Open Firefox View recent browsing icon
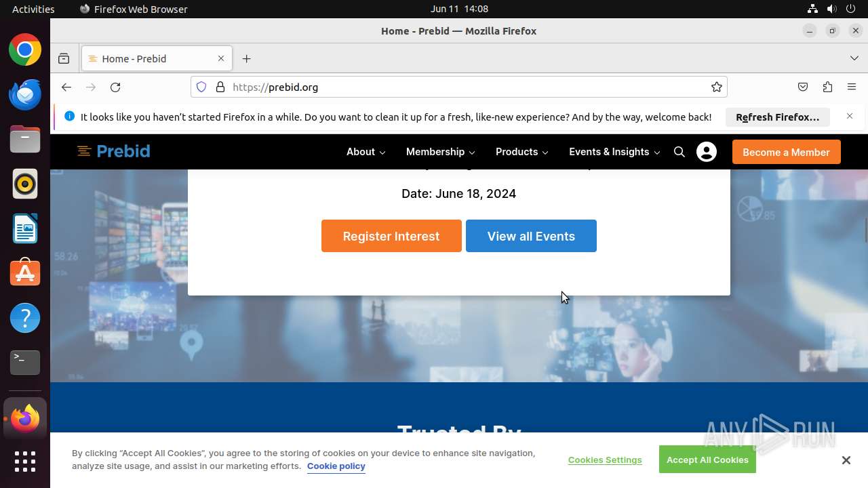Image resolution: width=868 pixels, height=488 pixels. 64,59
